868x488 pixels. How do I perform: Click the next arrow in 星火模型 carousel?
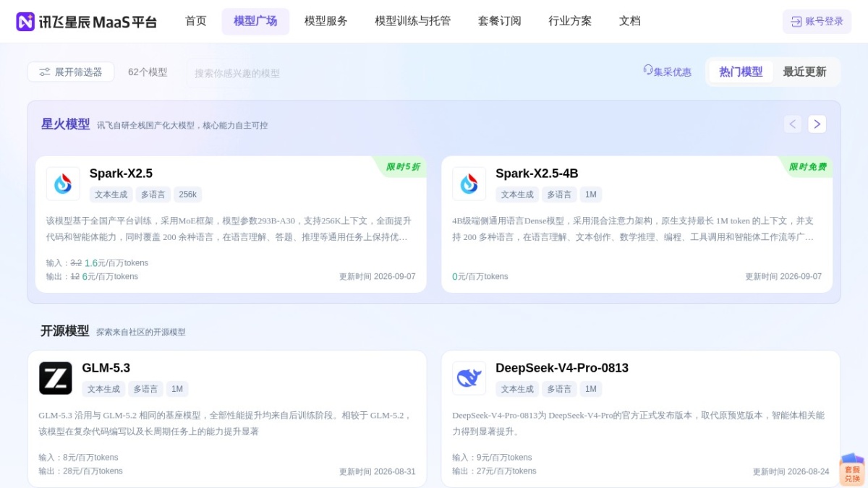tap(817, 124)
